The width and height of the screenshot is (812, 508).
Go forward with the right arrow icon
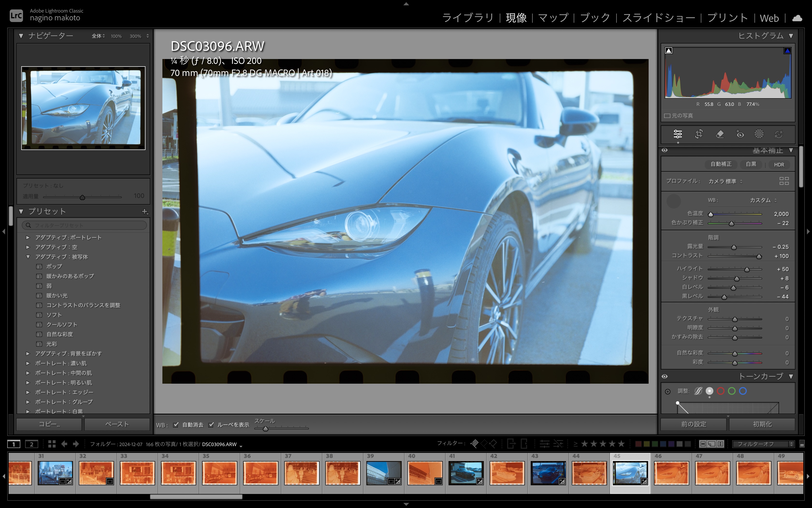tap(76, 444)
